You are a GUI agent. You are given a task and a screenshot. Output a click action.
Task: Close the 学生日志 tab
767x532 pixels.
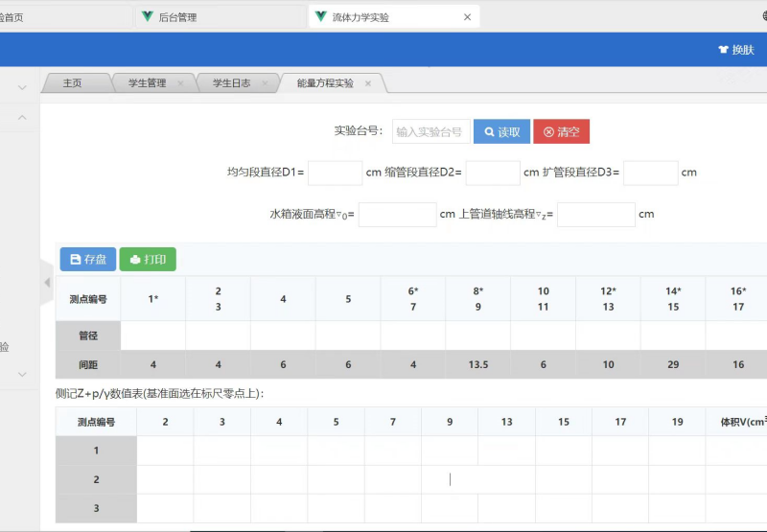pyautogui.click(x=265, y=83)
